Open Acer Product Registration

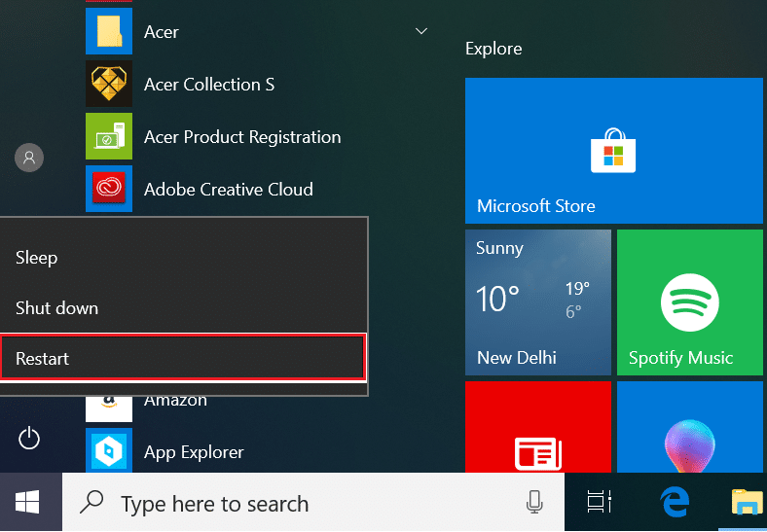[241, 137]
